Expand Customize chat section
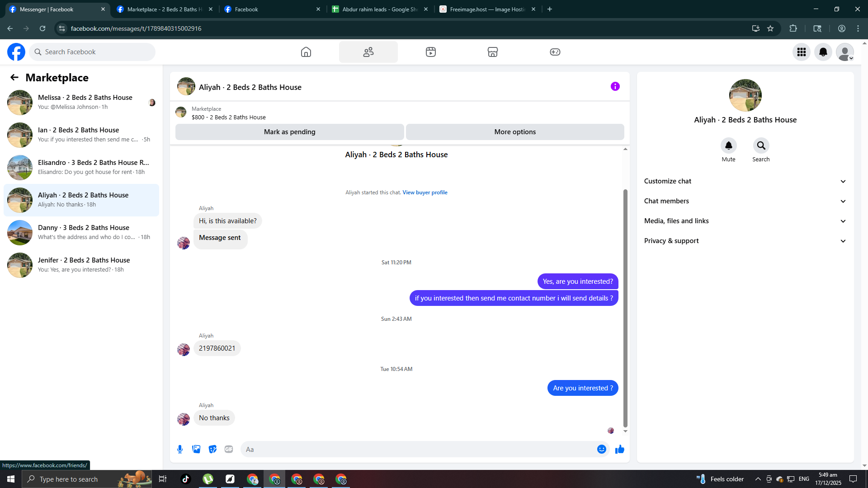The image size is (868, 488). point(745,181)
